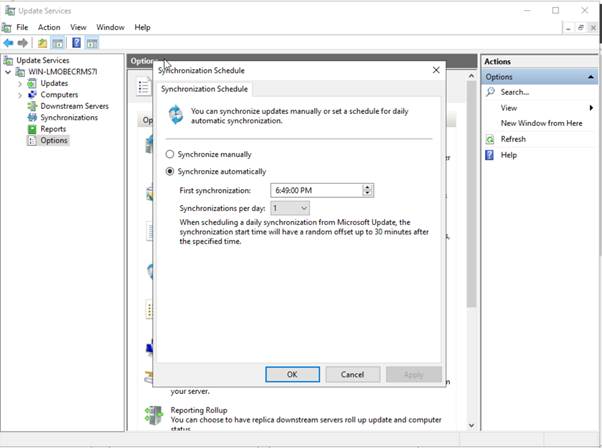Screen dimensions: 602x448
Task: Click the Back arrow toolbar icon
Action: (8, 43)
